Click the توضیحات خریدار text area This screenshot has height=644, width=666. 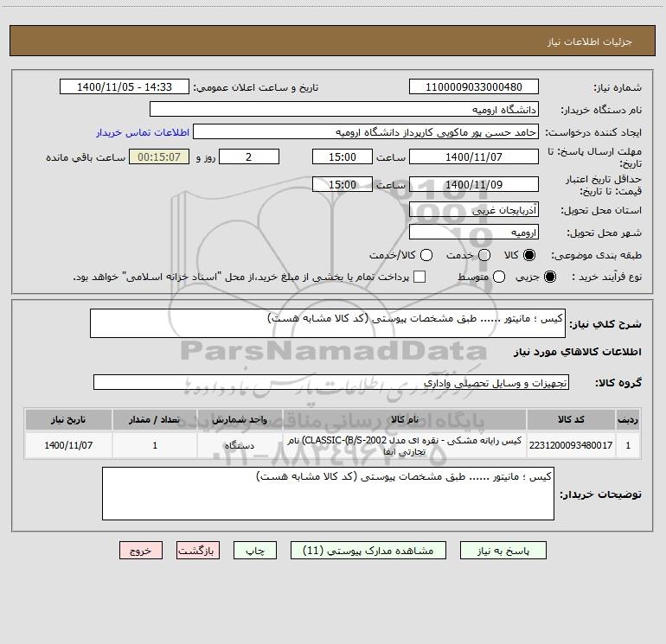pos(328,494)
